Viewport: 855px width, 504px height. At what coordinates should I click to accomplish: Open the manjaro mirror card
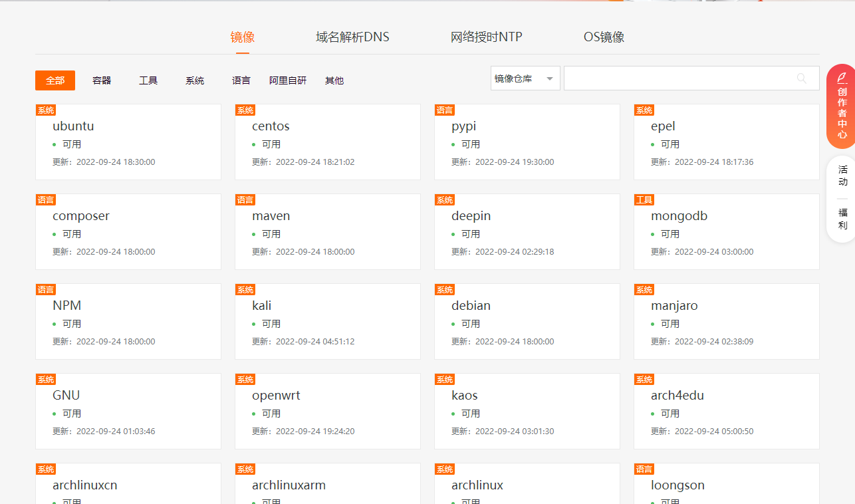pyautogui.click(x=727, y=321)
